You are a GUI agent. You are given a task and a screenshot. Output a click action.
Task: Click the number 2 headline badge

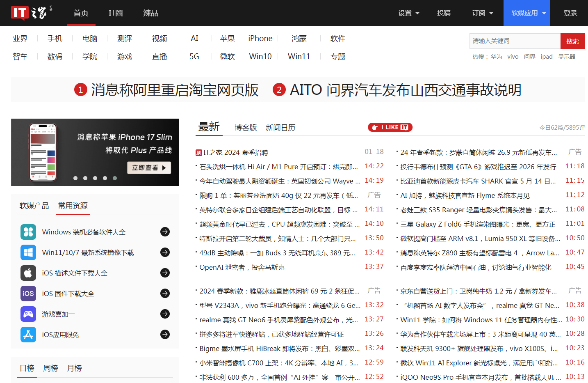pos(279,89)
